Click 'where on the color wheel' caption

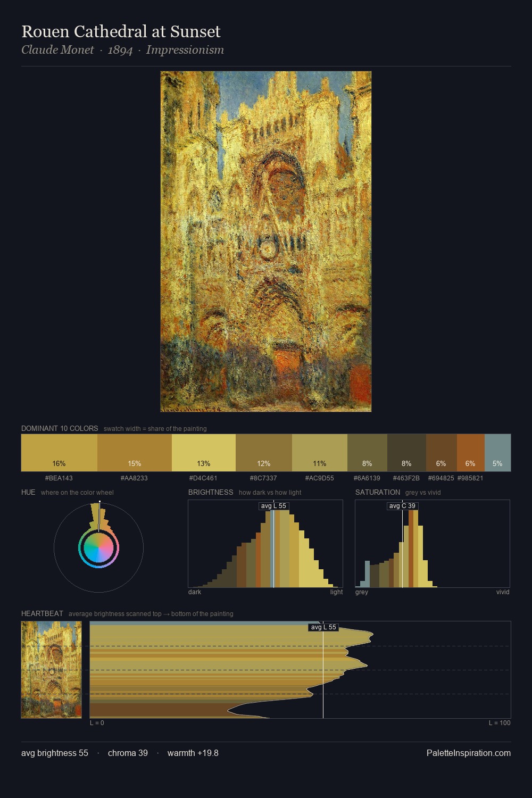[77, 493]
